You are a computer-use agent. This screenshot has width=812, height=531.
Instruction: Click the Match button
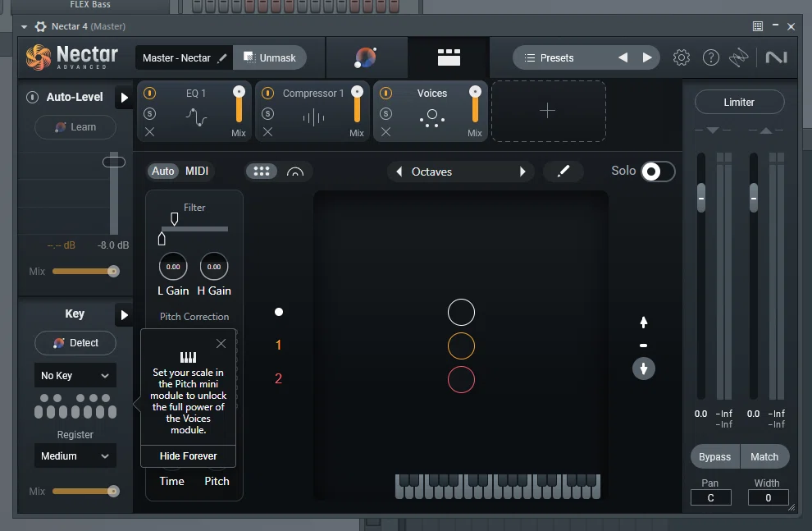(764, 457)
